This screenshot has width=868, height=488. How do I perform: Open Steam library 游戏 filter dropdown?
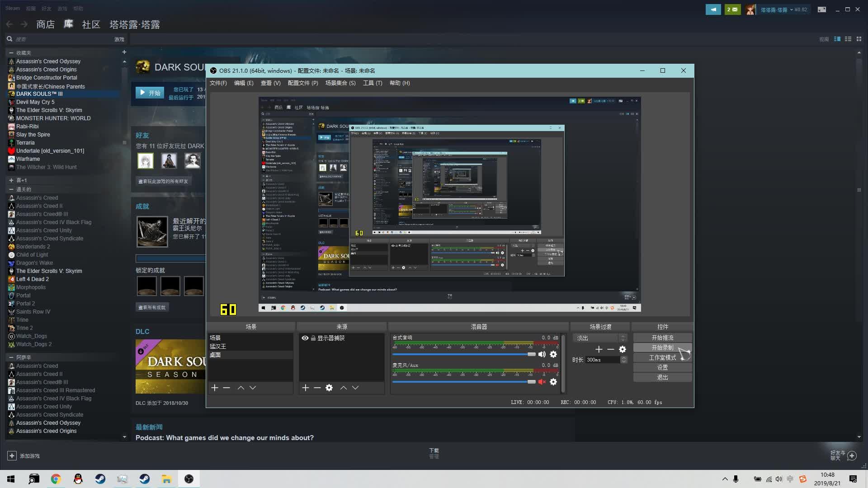coord(119,39)
